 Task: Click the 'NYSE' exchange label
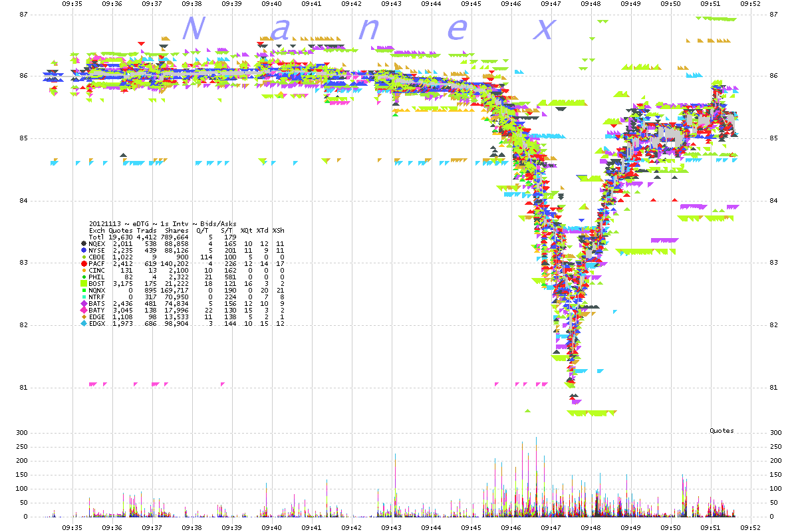(x=97, y=251)
